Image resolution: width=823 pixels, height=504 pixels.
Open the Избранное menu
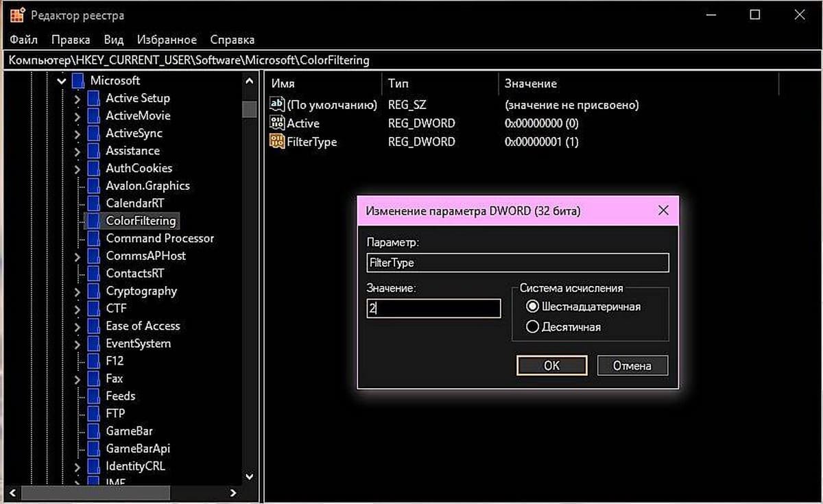click(x=167, y=40)
